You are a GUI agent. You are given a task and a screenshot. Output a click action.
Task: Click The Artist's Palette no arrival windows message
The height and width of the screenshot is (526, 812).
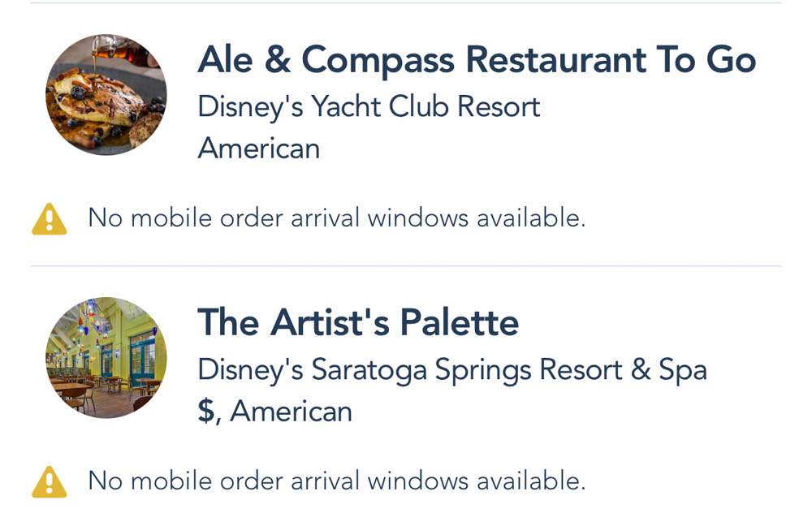336,481
